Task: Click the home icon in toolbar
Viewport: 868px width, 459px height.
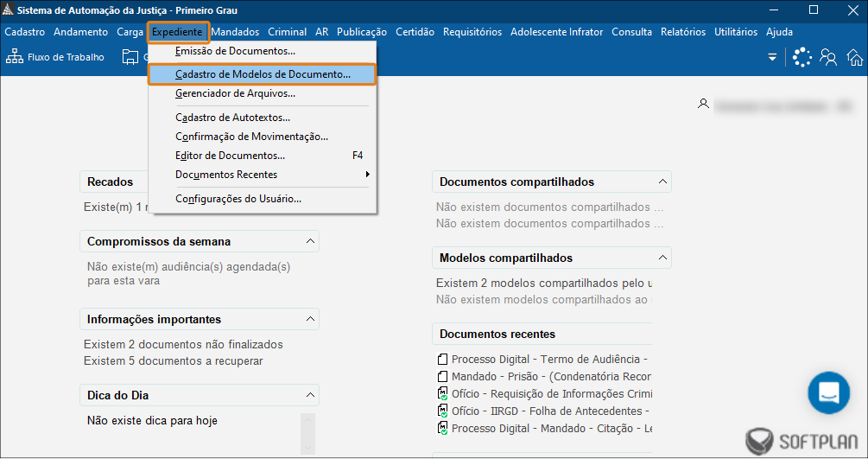Action: (x=855, y=57)
